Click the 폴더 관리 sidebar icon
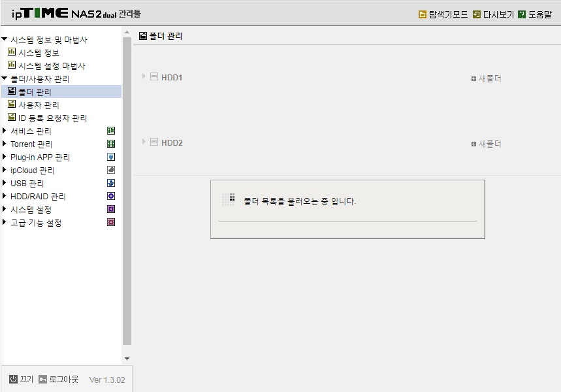The width and height of the screenshot is (561, 392). click(12, 91)
